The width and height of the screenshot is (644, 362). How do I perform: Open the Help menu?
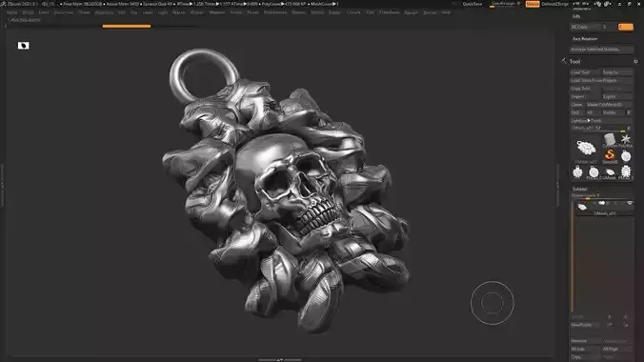pyautogui.click(x=447, y=12)
